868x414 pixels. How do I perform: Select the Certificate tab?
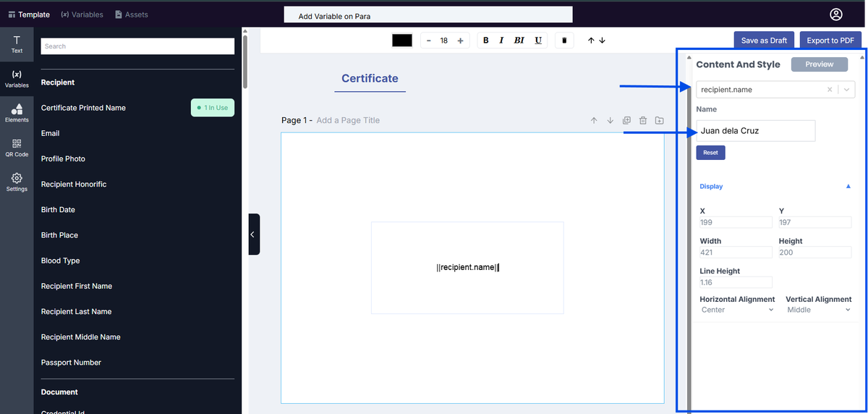coord(370,78)
